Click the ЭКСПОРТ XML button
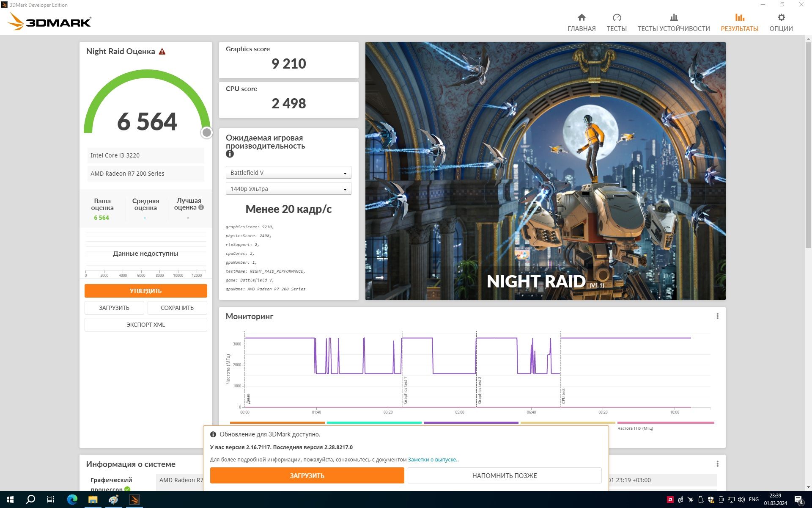 [x=145, y=325]
